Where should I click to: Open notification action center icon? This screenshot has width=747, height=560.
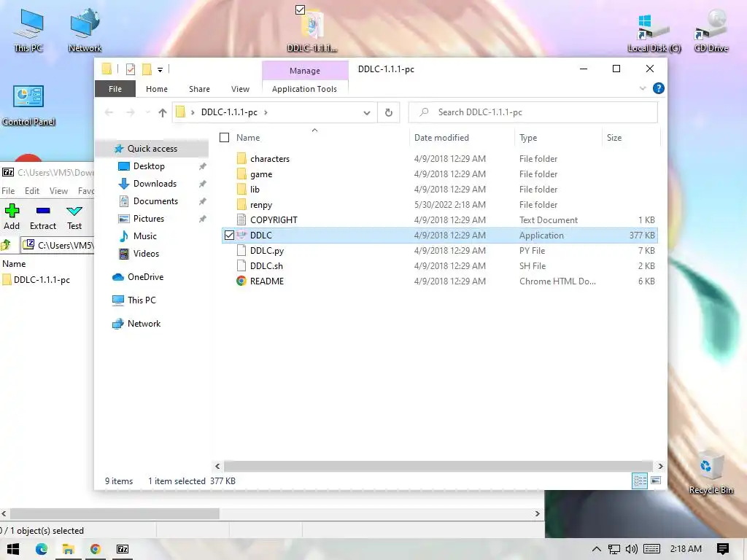[723, 549]
